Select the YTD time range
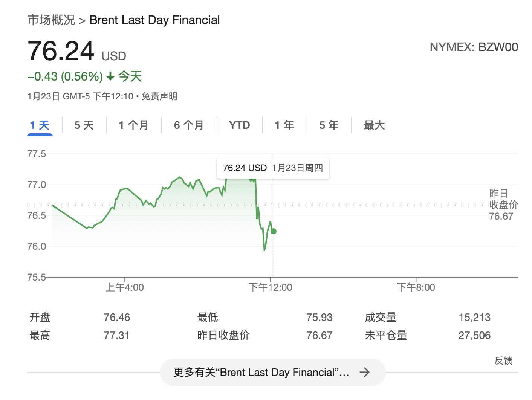532x400 pixels. (239, 125)
